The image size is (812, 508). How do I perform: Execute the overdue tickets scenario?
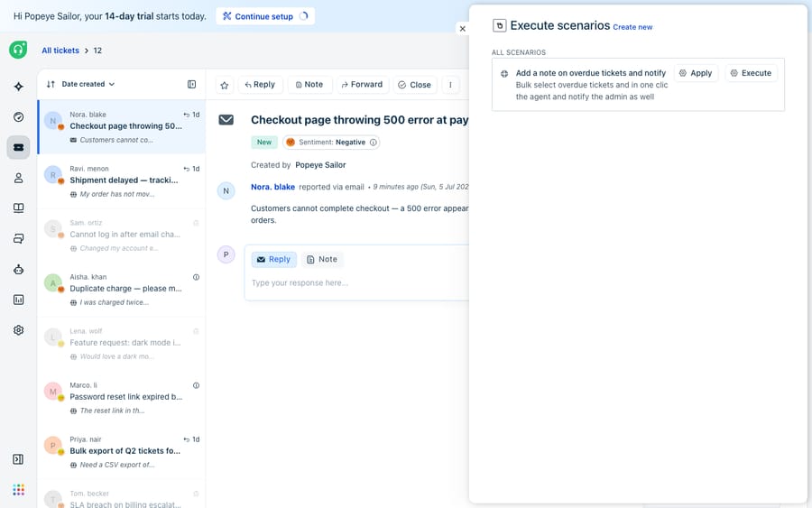tap(751, 73)
